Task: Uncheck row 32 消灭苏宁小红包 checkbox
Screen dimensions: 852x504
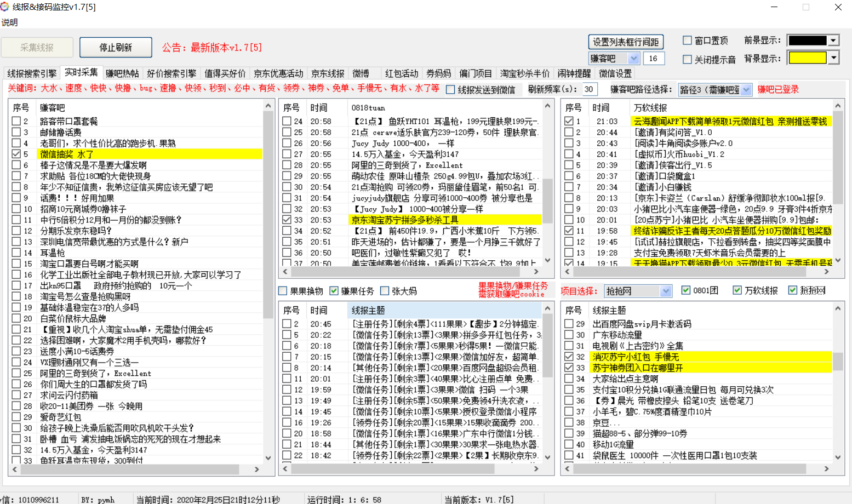Action: tap(569, 357)
